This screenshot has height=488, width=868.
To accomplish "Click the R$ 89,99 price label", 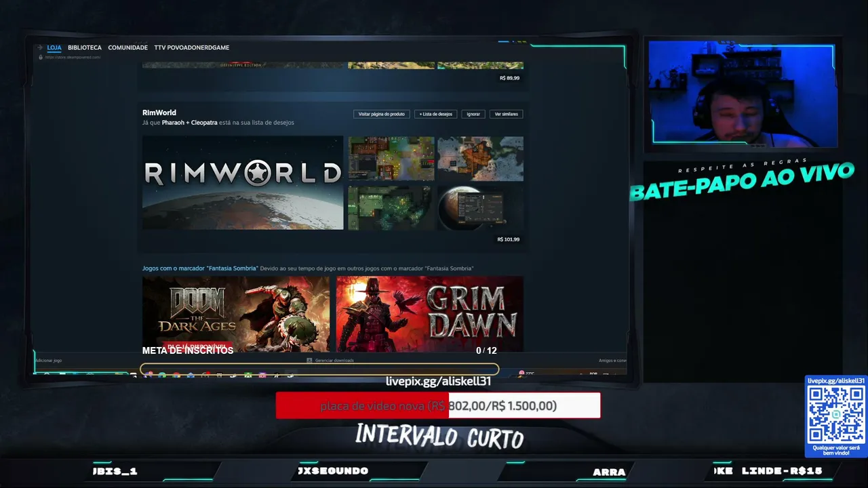I will click(509, 78).
